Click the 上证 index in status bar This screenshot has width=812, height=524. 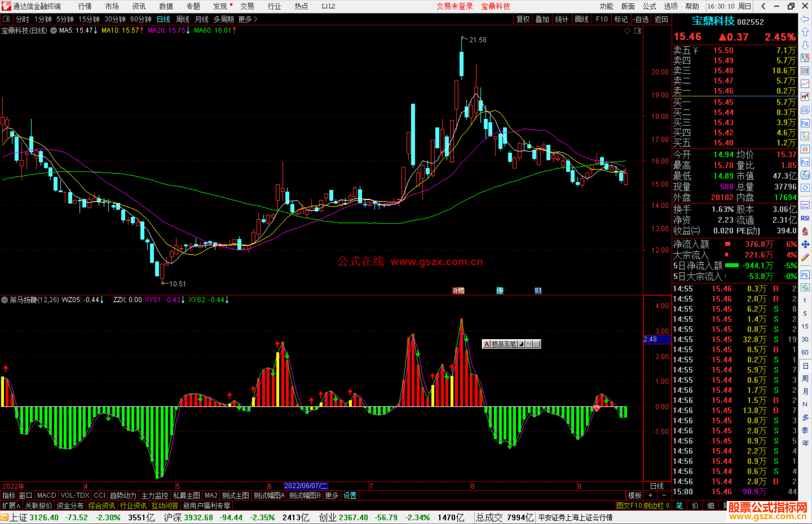[18, 518]
